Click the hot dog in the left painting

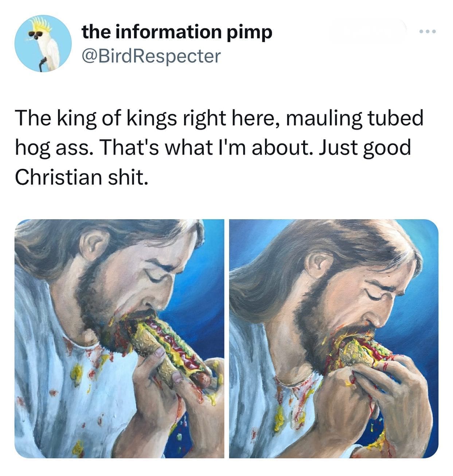(x=171, y=347)
